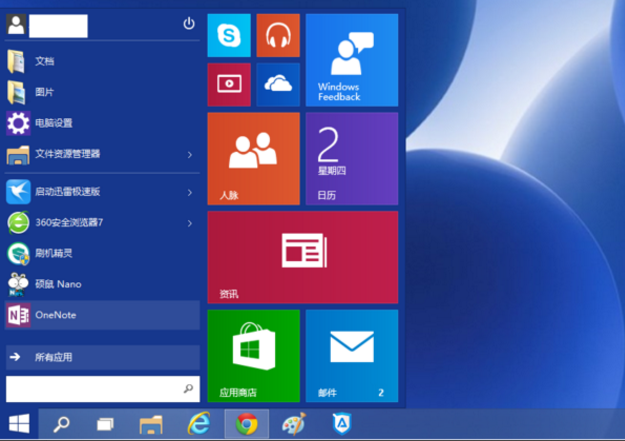Open the Skype tile

pos(228,36)
